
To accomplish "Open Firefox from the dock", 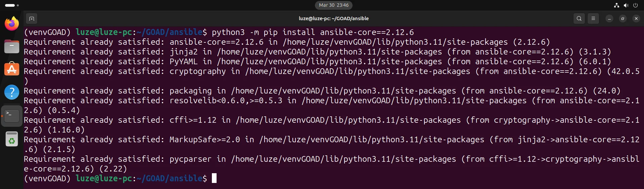I will click(x=12, y=24).
